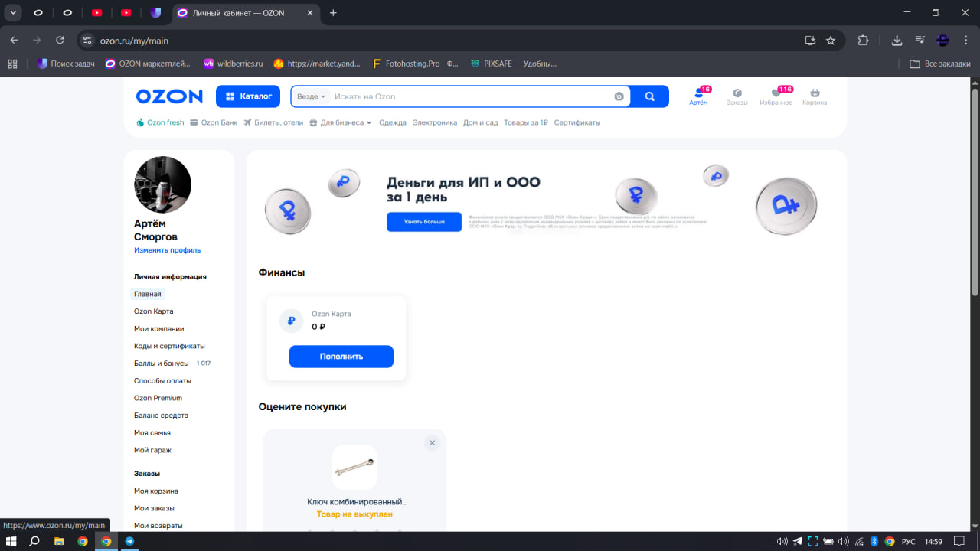The image size is (980, 551).
Task: Search by photo with the camera icon
Action: coord(619,96)
